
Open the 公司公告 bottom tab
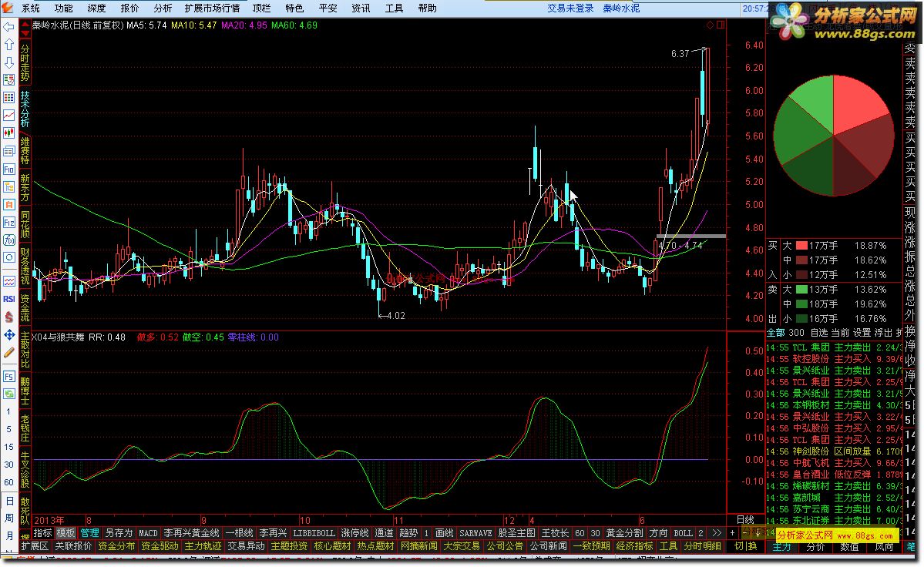tap(505, 546)
